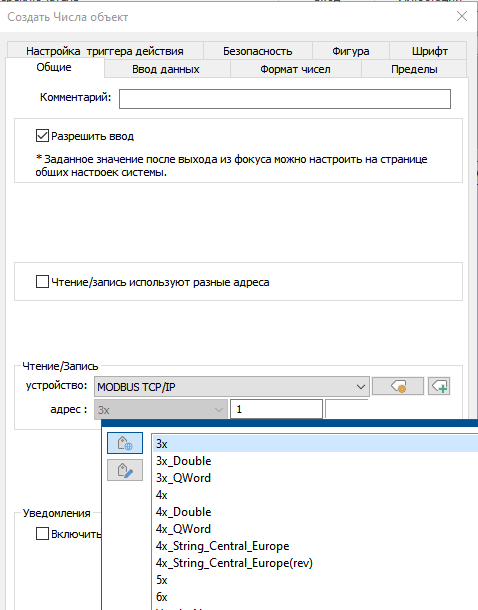Toggle the Разрешить ввод checkbox

(42, 136)
